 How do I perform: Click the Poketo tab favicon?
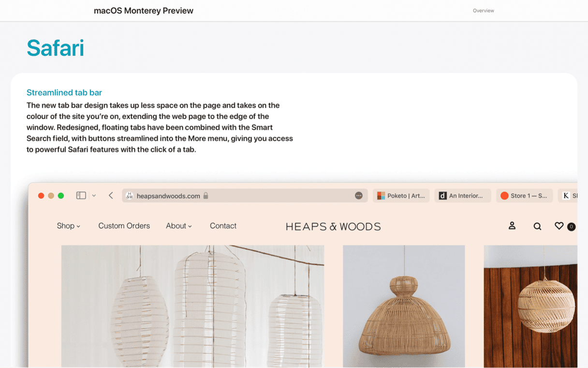(x=381, y=196)
